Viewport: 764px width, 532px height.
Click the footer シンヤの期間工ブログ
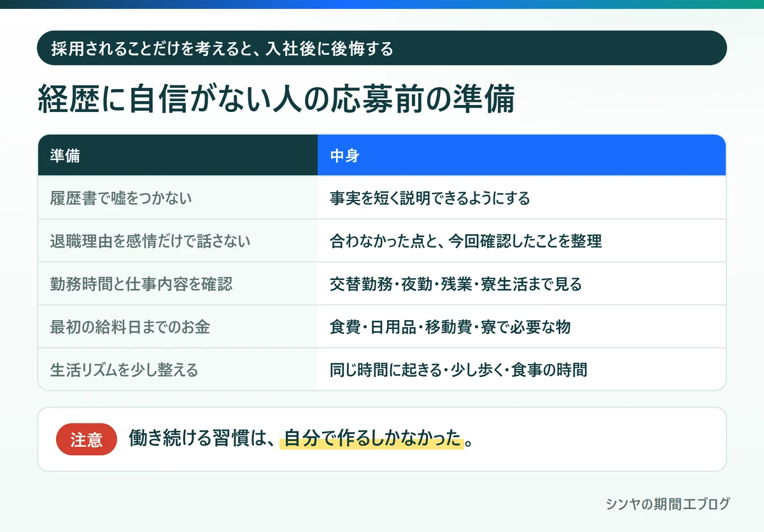point(668,503)
